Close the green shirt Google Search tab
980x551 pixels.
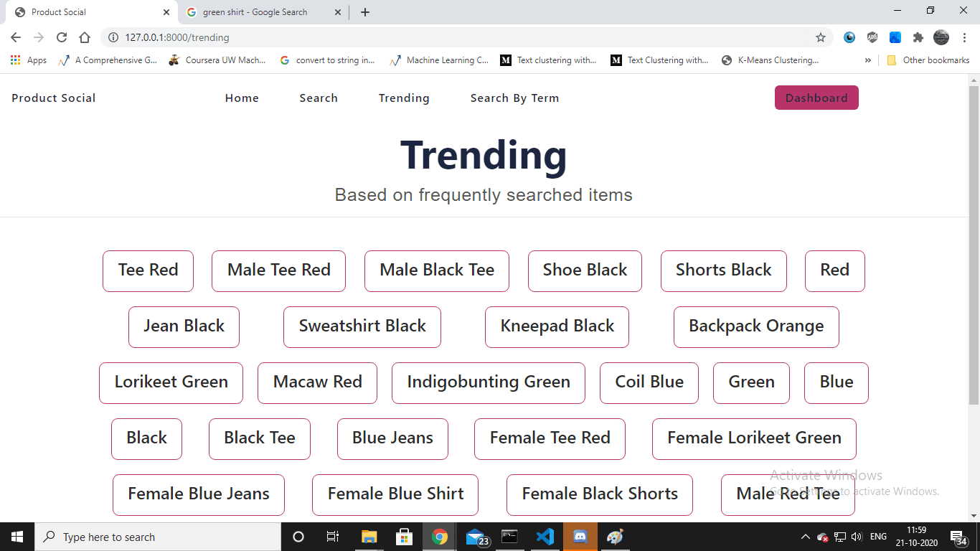[338, 12]
